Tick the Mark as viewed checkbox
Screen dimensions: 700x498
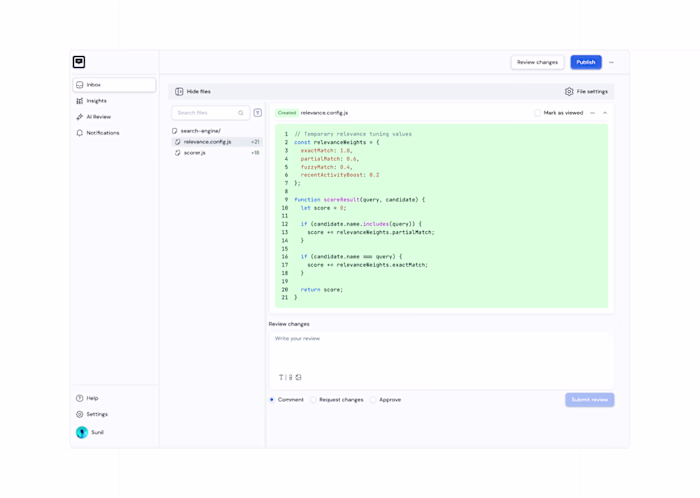point(538,113)
